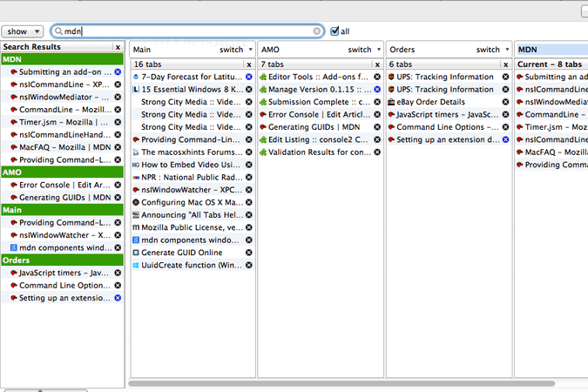Open 'The macosxhints Forums...' tab
588x392 pixels.
pos(193,152)
